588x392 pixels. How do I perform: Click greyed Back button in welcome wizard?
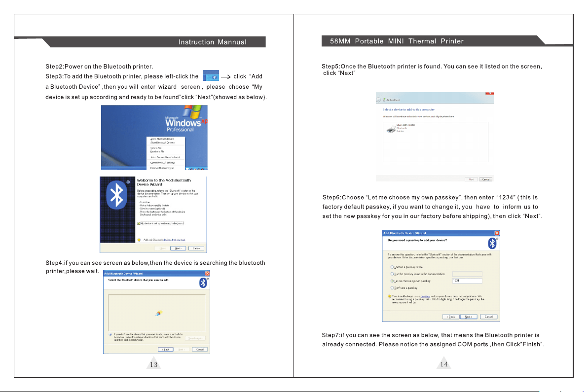point(161,249)
